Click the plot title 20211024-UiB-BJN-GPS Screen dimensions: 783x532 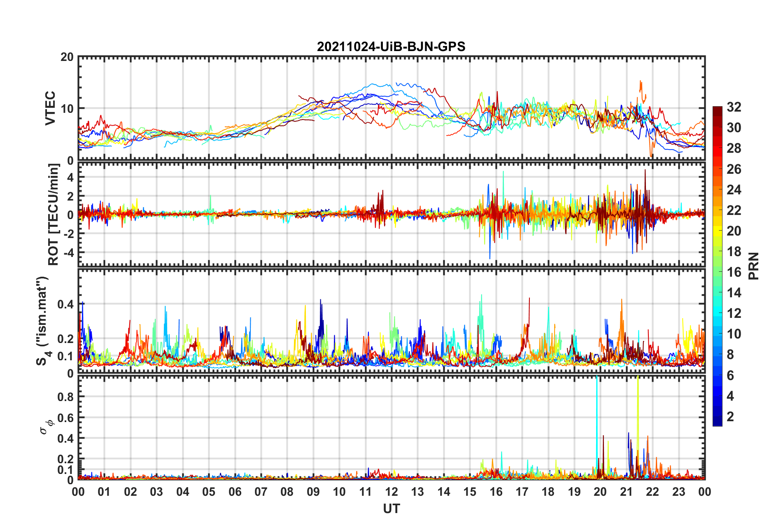coord(391,47)
